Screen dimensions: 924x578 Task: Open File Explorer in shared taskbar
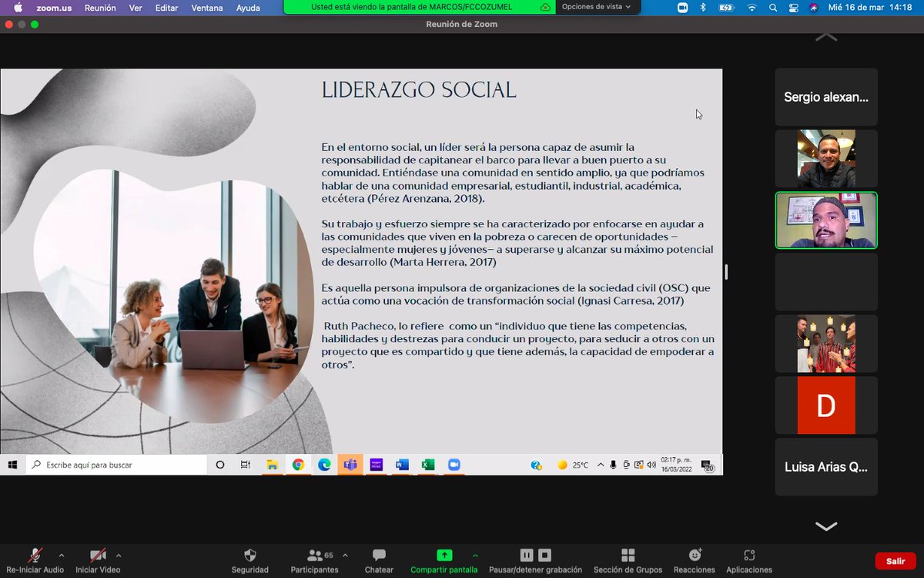point(272,465)
